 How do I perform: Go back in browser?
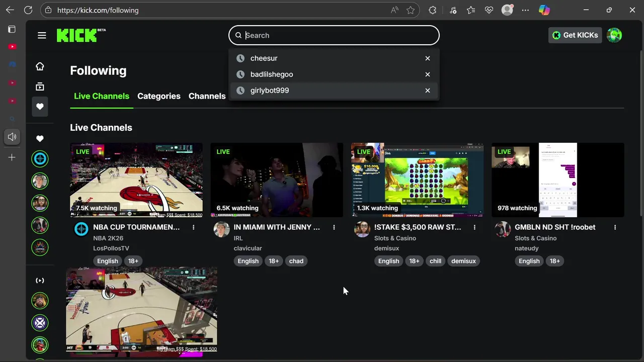(10, 10)
